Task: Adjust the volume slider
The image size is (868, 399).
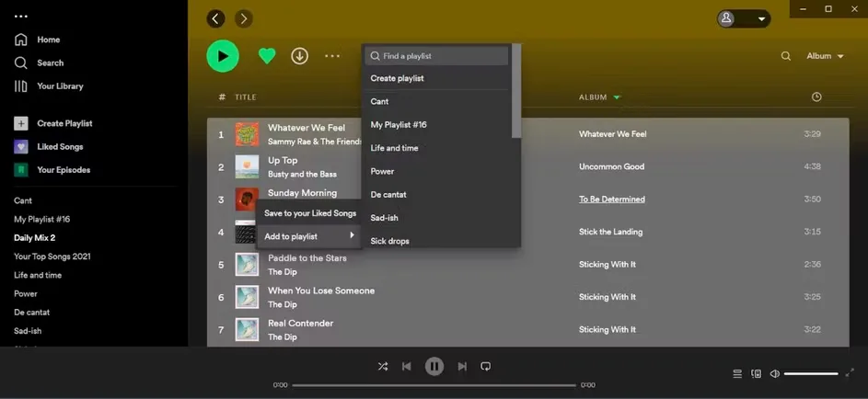Action: [811, 374]
